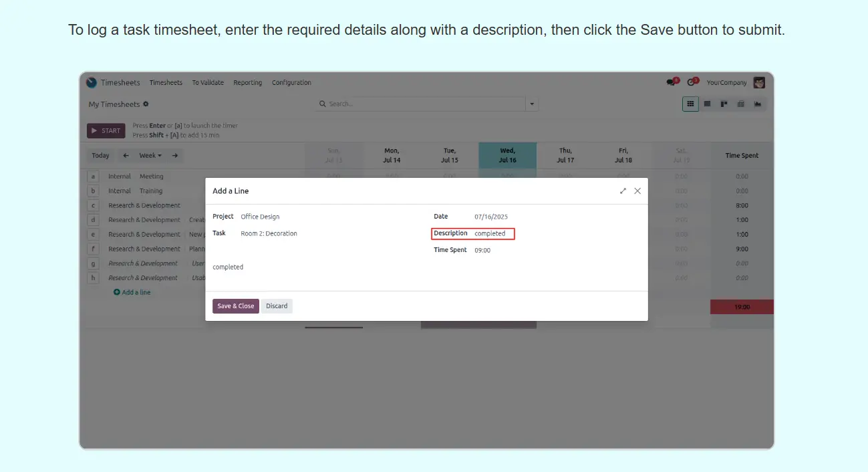Switch to the kanban view icon

[724, 104]
